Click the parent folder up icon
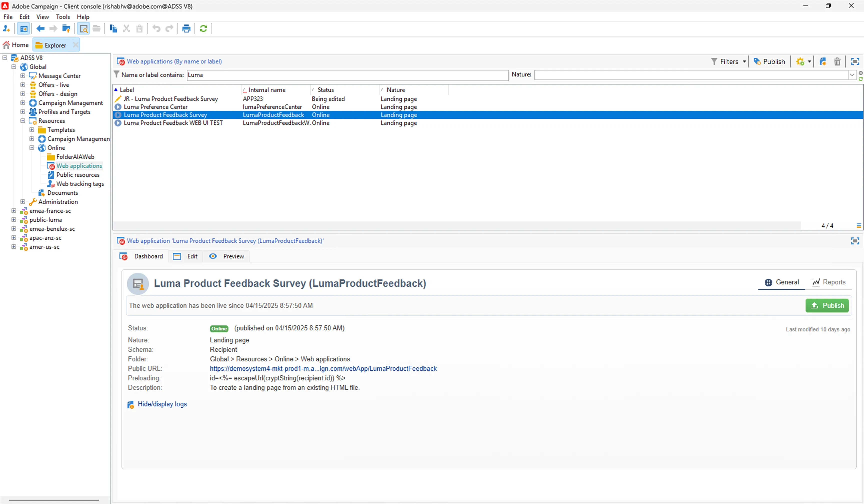The height and width of the screenshot is (504, 864). click(x=66, y=29)
